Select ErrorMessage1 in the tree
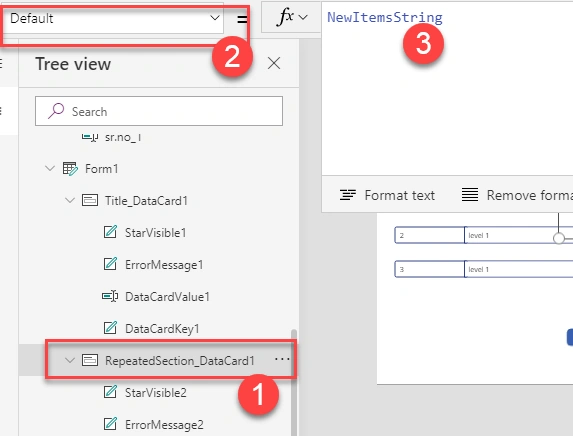 click(164, 265)
